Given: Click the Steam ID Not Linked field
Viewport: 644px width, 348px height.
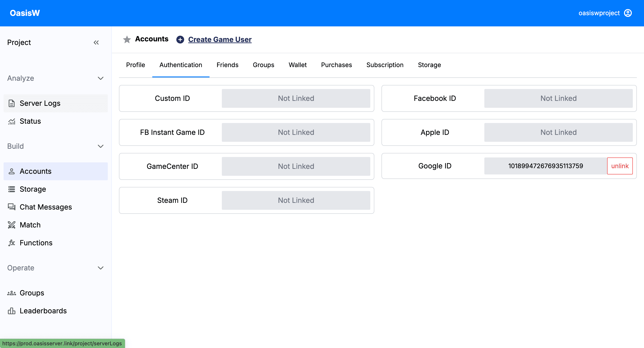Looking at the screenshot, I should (x=296, y=200).
